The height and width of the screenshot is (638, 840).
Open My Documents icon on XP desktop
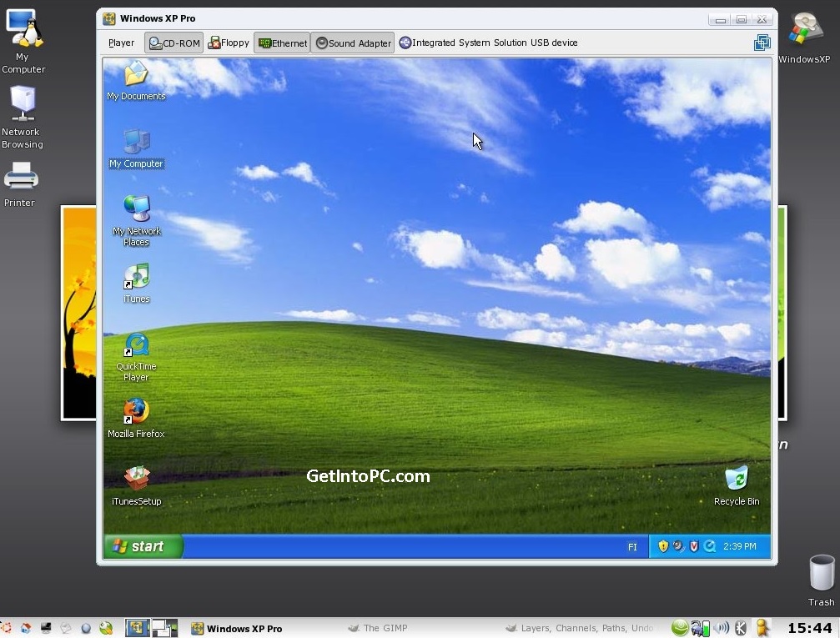[x=136, y=81]
